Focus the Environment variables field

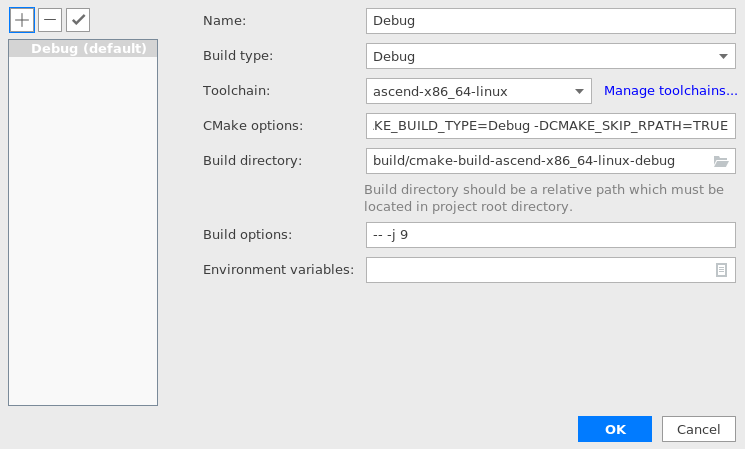(x=539, y=270)
